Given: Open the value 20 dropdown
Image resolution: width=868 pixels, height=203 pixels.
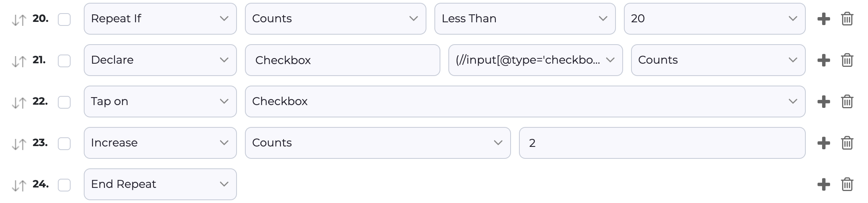Looking at the screenshot, I should click(x=714, y=19).
